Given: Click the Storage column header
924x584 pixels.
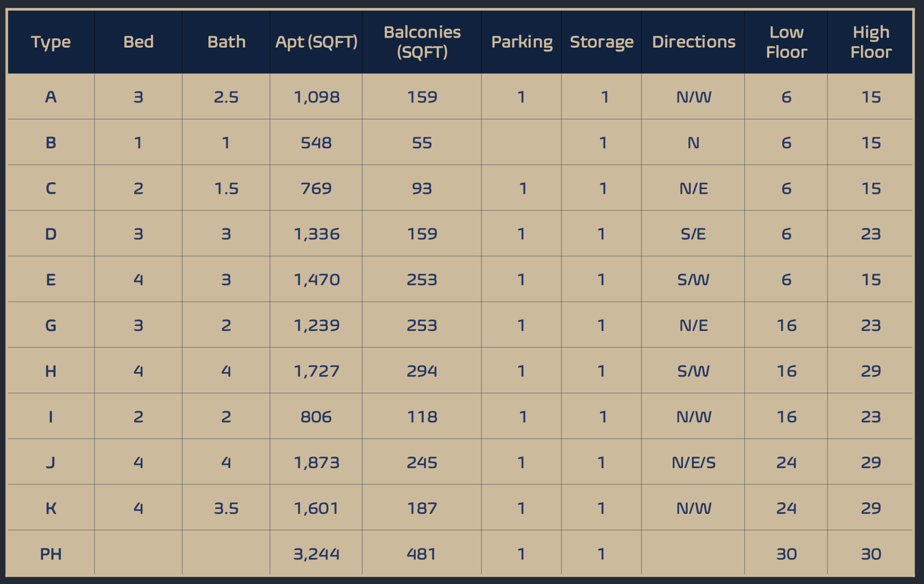Looking at the screenshot, I should 601,42.
